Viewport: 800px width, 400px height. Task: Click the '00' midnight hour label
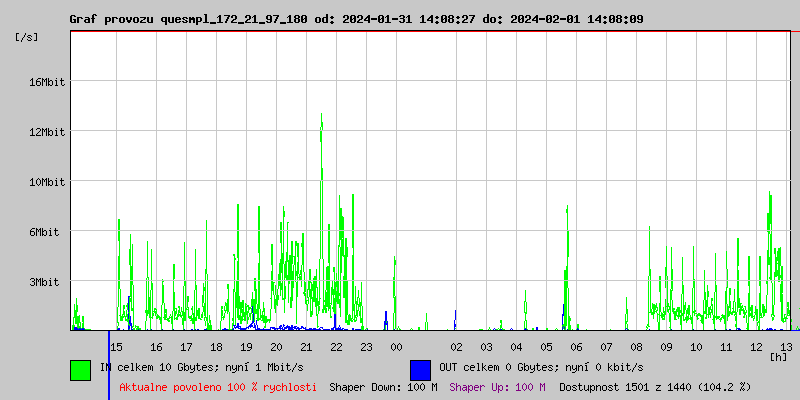[x=396, y=346]
